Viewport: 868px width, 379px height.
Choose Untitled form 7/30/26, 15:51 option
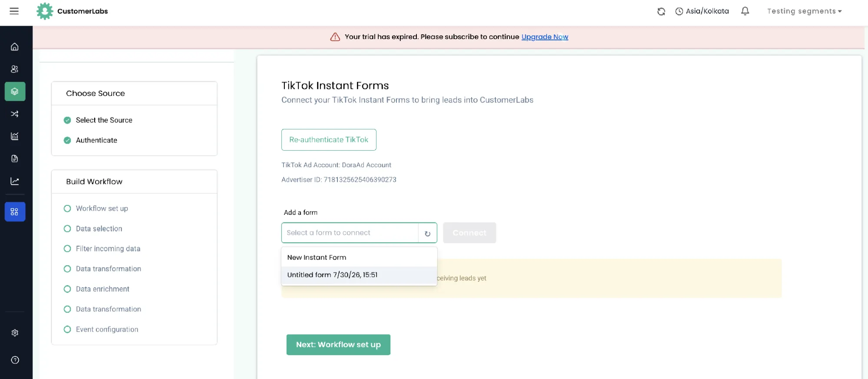pyautogui.click(x=359, y=275)
